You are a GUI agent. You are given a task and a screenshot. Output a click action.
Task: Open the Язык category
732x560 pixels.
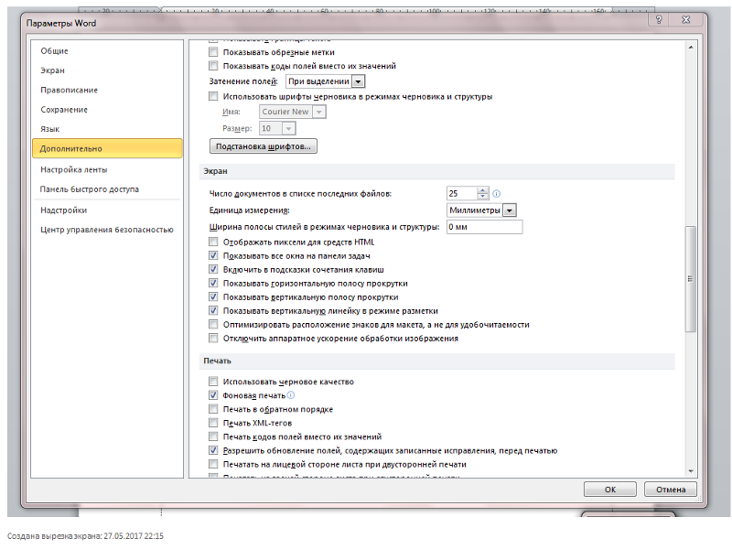click(107, 129)
